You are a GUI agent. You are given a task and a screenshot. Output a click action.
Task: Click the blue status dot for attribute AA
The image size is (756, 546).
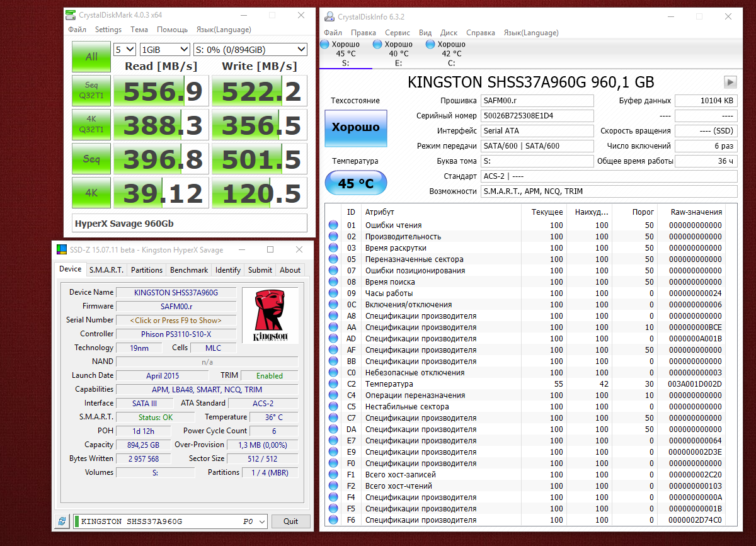point(333,327)
